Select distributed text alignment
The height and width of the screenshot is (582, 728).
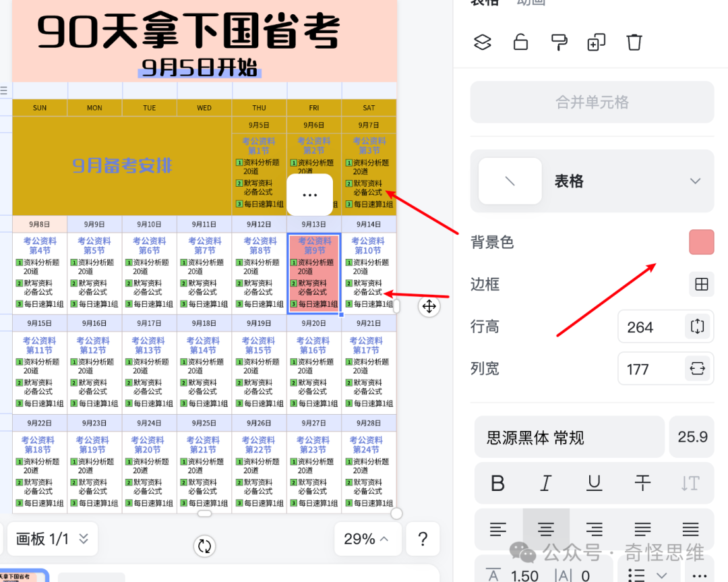pos(690,529)
